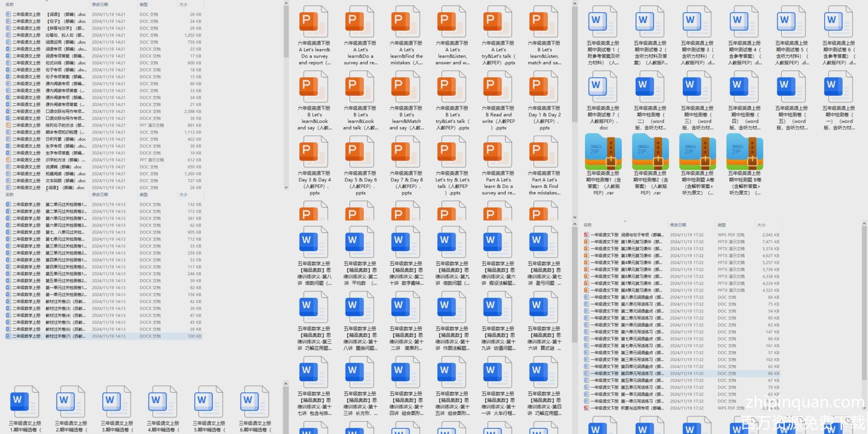The height and width of the screenshot is (434, 868).
Task: Click 名称 column header in bottom-right list
Action: tap(588, 225)
